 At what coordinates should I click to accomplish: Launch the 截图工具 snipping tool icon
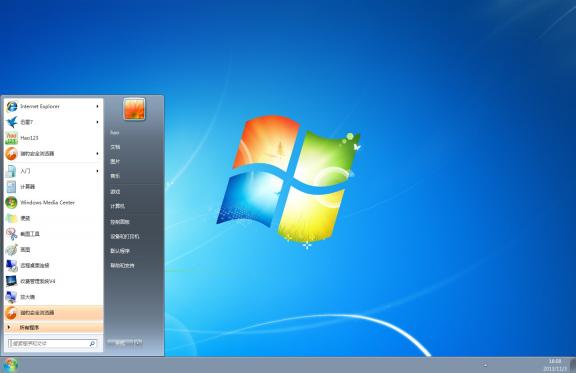[x=11, y=234]
